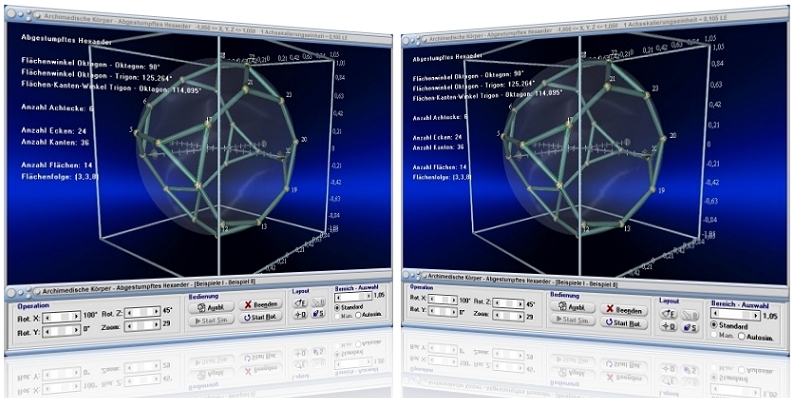Click the D layout icon in left window
Viewport: 794px width, 398px height.
300,314
